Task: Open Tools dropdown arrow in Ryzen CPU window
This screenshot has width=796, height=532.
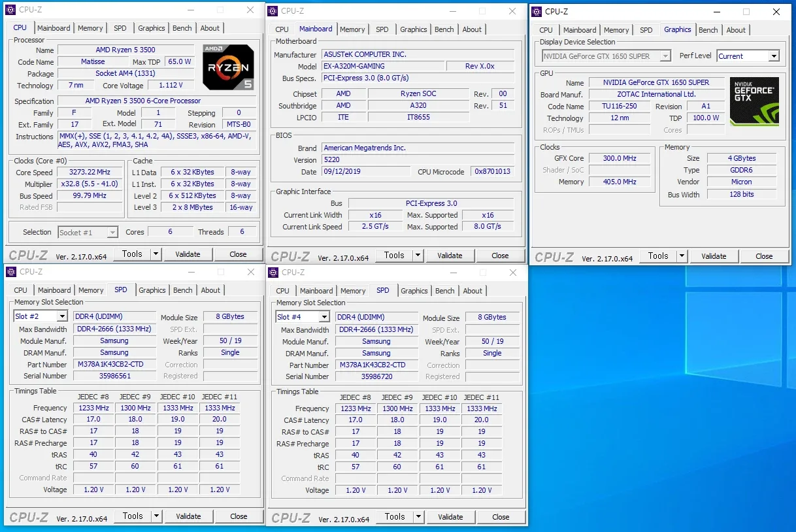Action: 156,254
